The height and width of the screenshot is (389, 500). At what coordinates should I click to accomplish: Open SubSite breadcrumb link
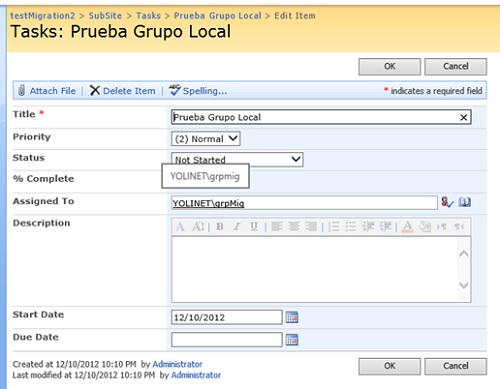coord(105,16)
